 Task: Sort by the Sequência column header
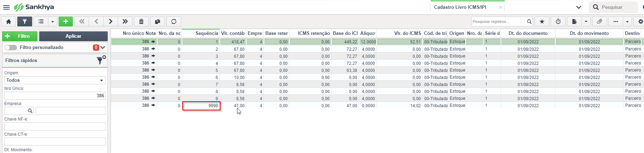[x=201, y=33]
